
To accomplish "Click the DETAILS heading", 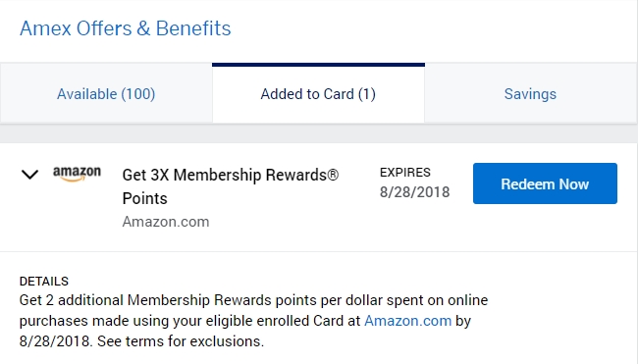I will 44,282.
